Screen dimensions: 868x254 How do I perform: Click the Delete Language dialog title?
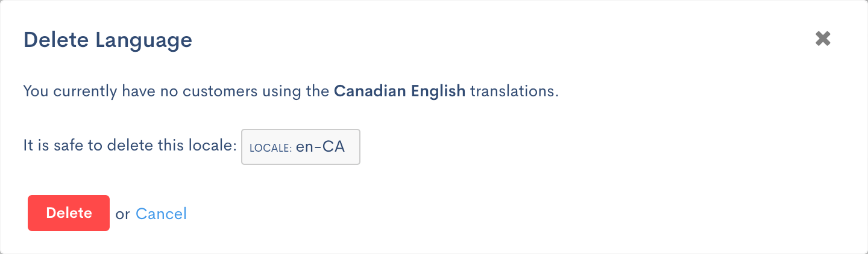click(x=107, y=40)
